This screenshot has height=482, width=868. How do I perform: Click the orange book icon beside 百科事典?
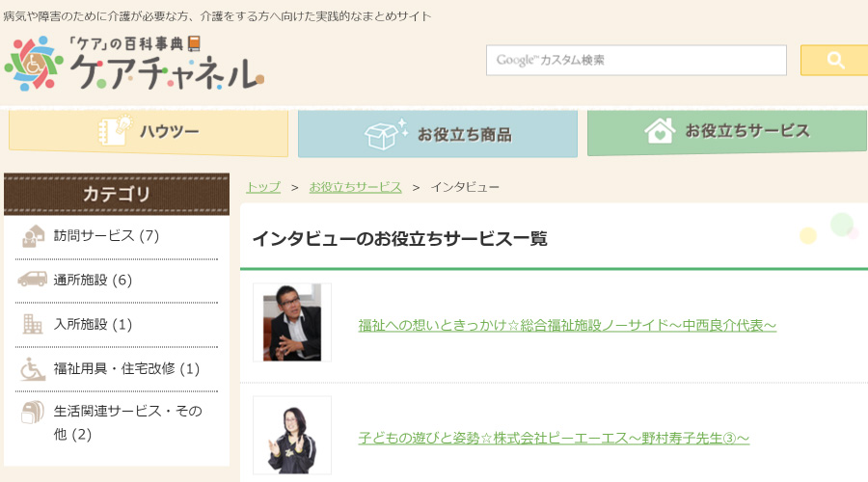[x=194, y=43]
